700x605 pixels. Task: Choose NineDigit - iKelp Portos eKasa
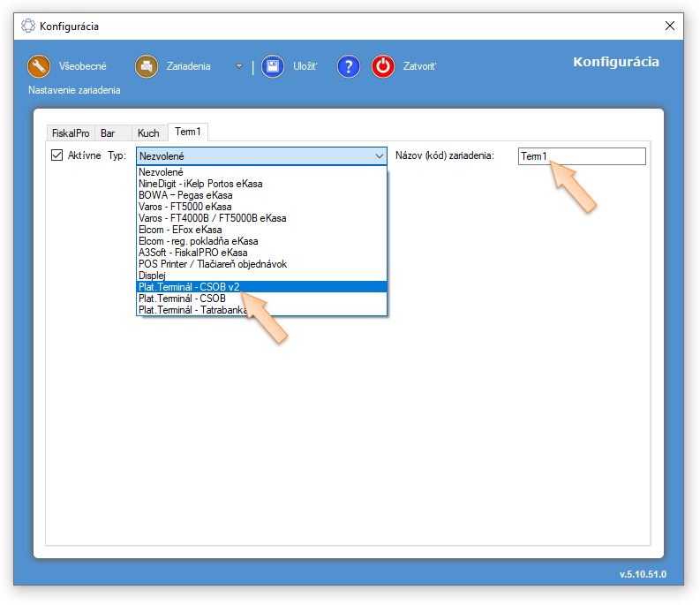199,184
